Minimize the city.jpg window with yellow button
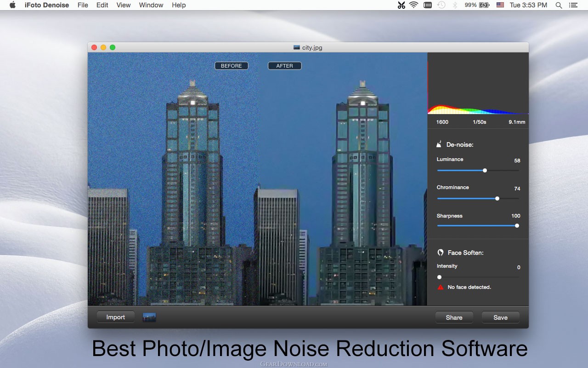The height and width of the screenshot is (368, 588). [103, 47]
